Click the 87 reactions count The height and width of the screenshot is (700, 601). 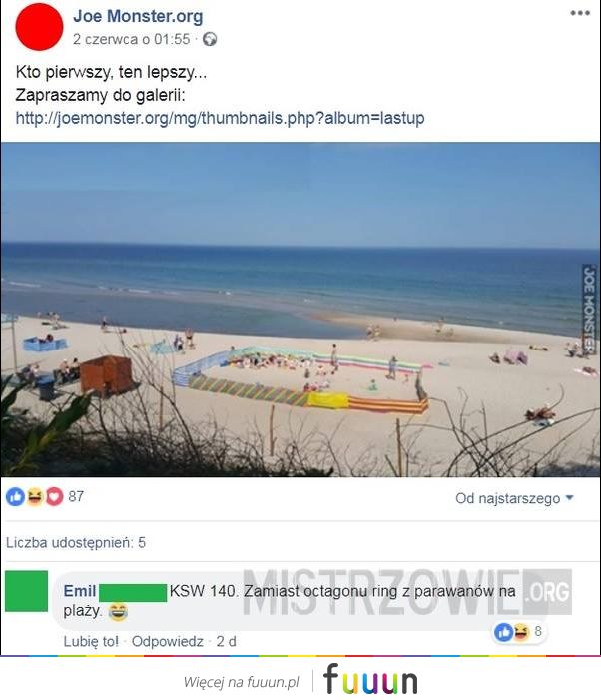pyautogui.click(x=76, y=496)
